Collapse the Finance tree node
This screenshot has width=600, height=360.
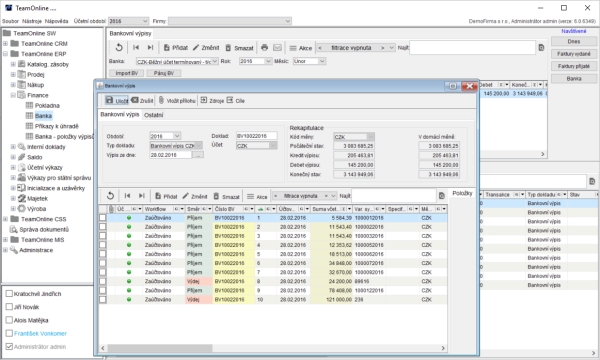coord(13,95)
